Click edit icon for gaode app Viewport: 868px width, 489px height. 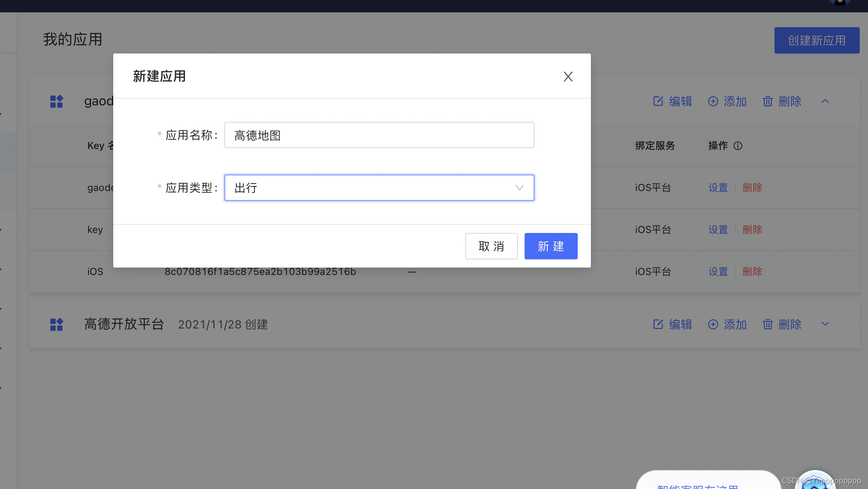(x=658, y=101)
